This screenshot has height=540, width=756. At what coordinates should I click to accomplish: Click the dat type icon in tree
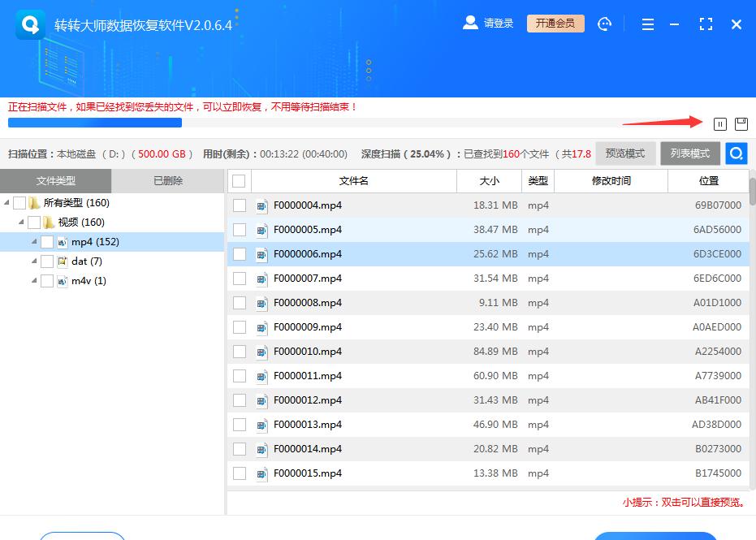63,261
